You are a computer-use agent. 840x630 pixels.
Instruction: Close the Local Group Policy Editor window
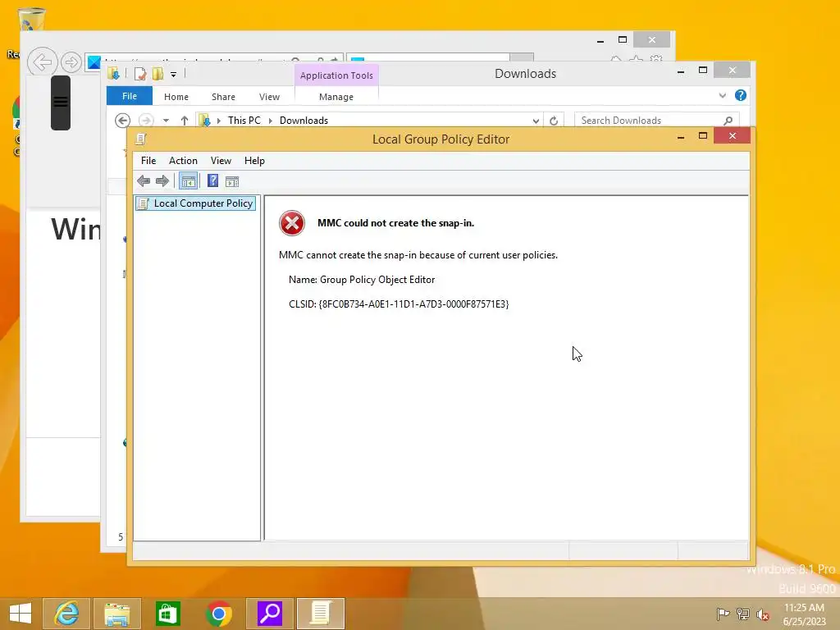coord(733,136)
